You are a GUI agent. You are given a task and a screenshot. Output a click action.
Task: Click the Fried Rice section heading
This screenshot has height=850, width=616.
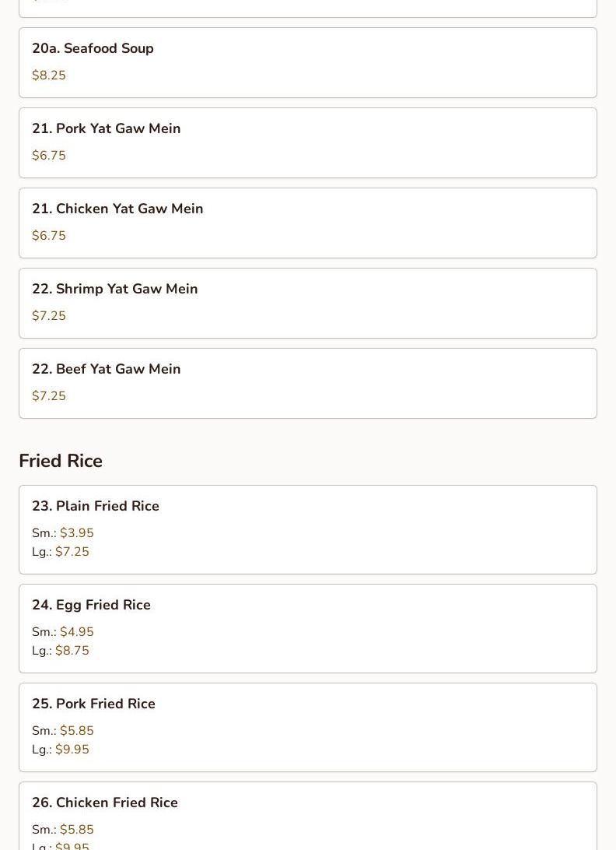click(61, 461)
